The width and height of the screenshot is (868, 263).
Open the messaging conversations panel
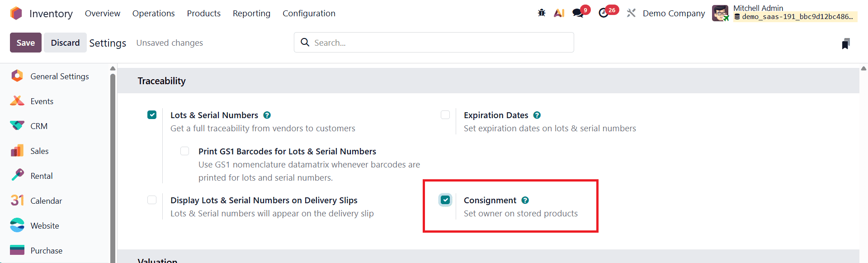tap(577, 13)
